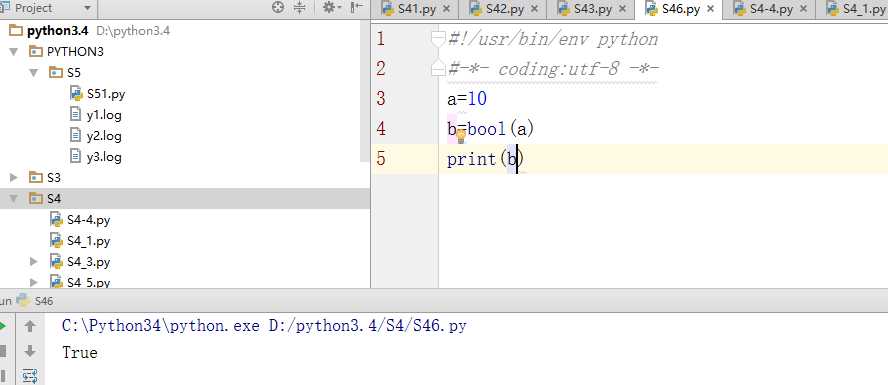Click the intention lightbulb on line 4
This screenshot has height=385, width=888.
coord(460,135)
